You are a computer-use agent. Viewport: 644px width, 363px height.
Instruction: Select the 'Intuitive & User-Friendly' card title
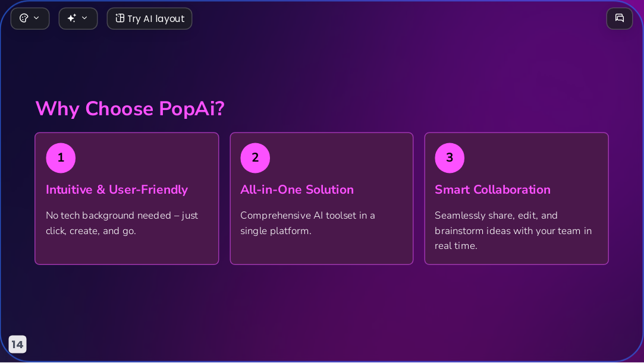(x=117, y=190)
